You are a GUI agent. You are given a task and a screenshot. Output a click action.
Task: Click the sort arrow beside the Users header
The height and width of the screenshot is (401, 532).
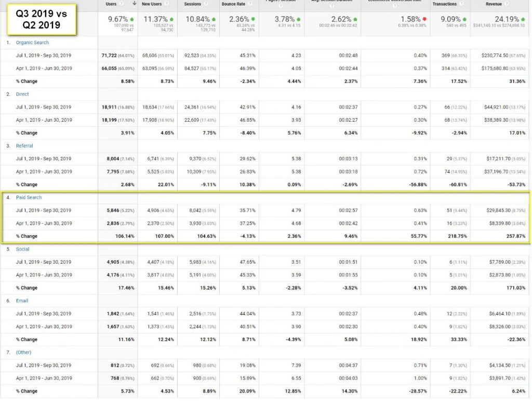coord(135,4)
